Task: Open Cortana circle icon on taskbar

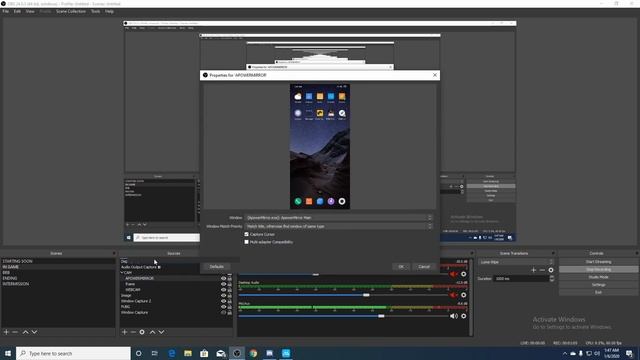Action: pyautogui.click(x=138, y=353)
